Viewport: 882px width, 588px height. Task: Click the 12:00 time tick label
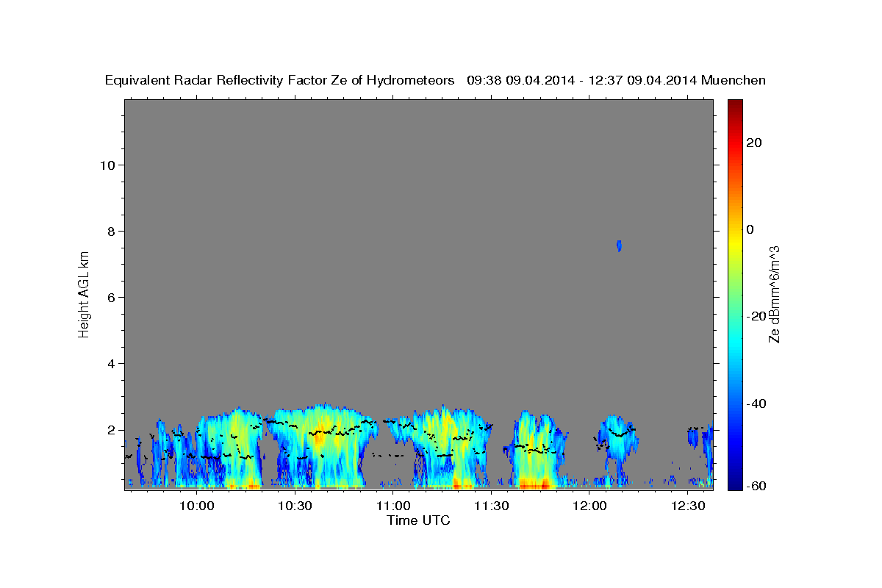coord(589,506)
